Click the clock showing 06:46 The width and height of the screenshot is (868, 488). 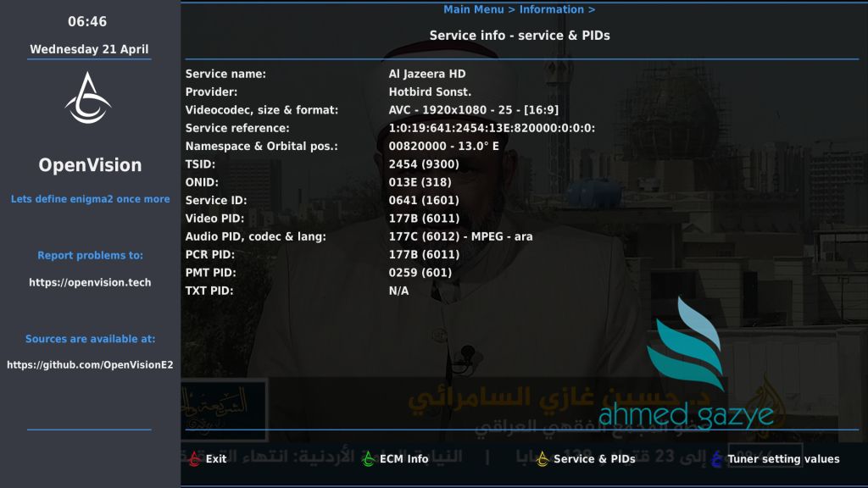(x=87, y=21)
